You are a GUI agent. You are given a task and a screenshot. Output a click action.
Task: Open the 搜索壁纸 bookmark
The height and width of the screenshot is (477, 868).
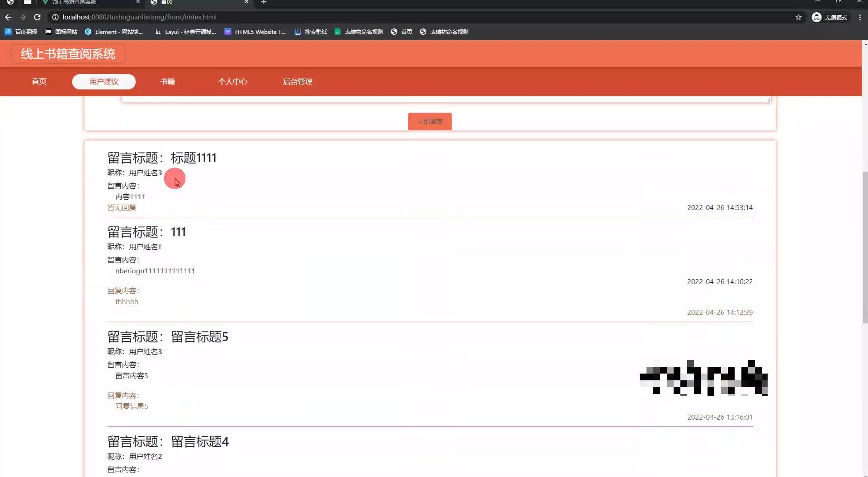[311, 32]
